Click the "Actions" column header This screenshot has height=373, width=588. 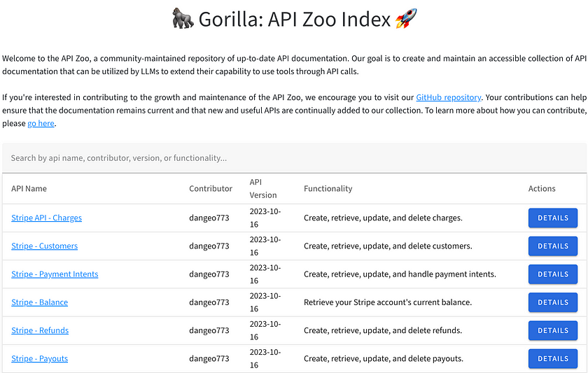542,188
